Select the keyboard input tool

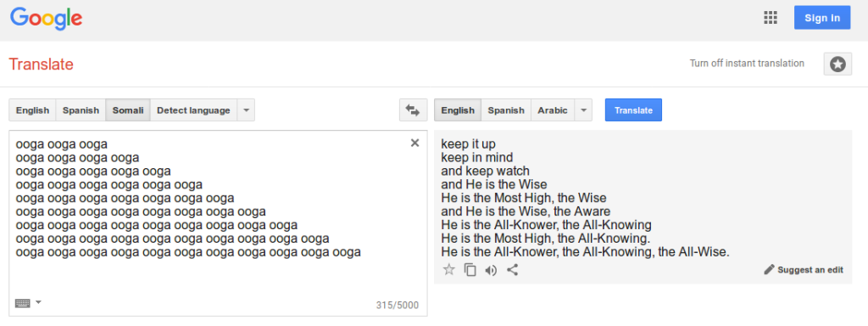click(23, 303)
